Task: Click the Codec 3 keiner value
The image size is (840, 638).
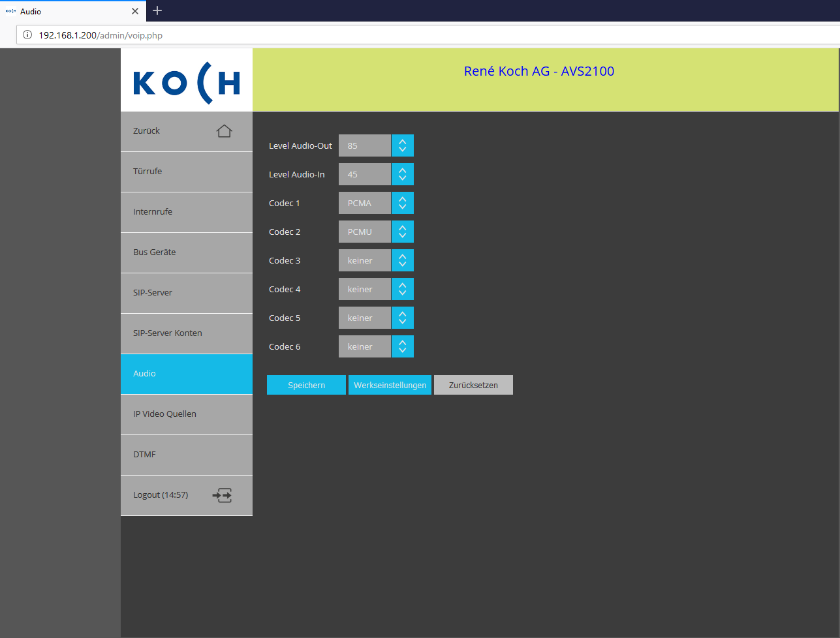Action: pos(365,260)
